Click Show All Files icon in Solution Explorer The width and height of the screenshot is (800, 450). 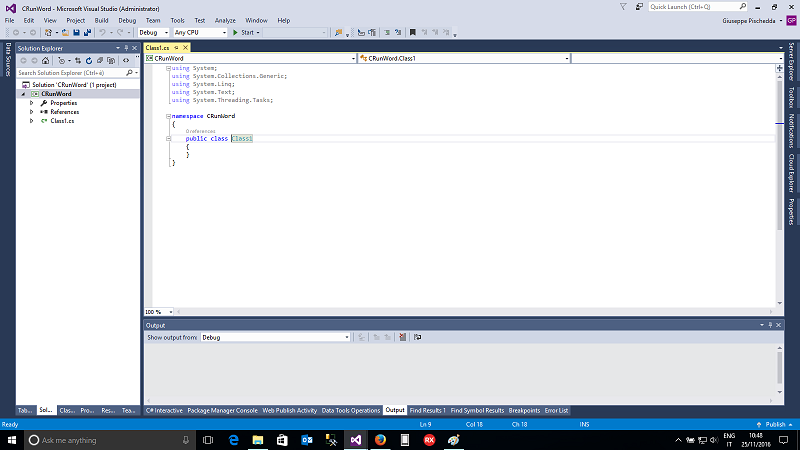point(111,61)
